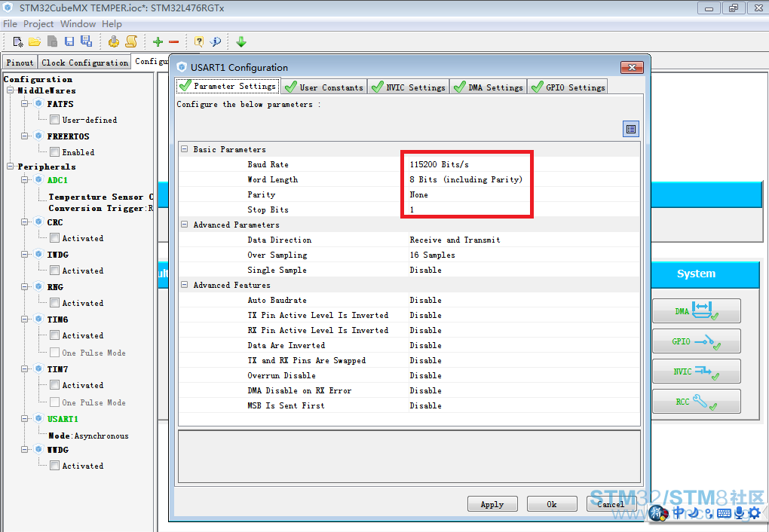Collapse the Advanced Parameters section

(x=185, y=225)
